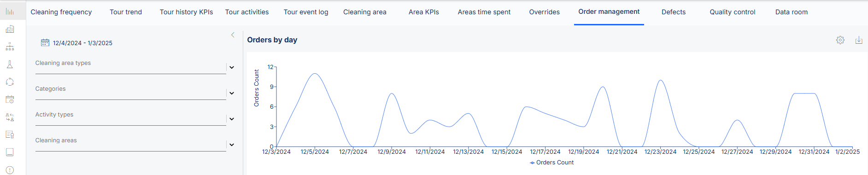Viewport: 868px width, 175px height.
Task: Expand the Activity types dropdown
Action: pos(232,119)
